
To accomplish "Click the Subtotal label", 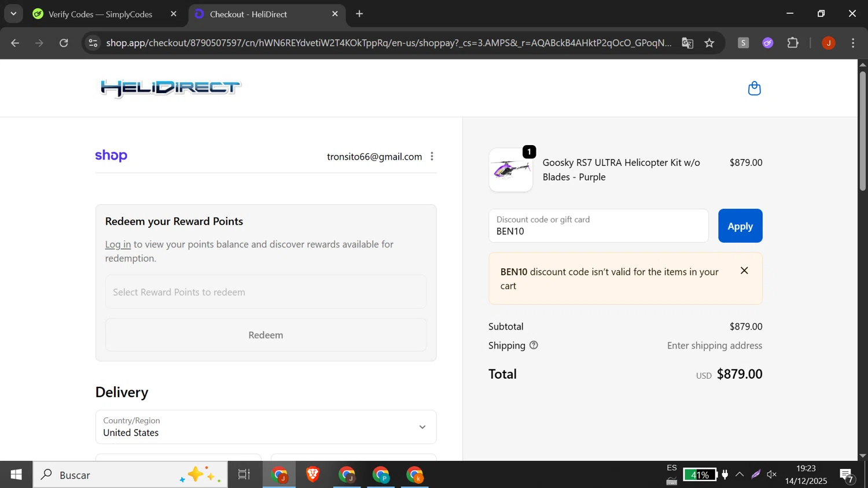I will click(506, 327).
